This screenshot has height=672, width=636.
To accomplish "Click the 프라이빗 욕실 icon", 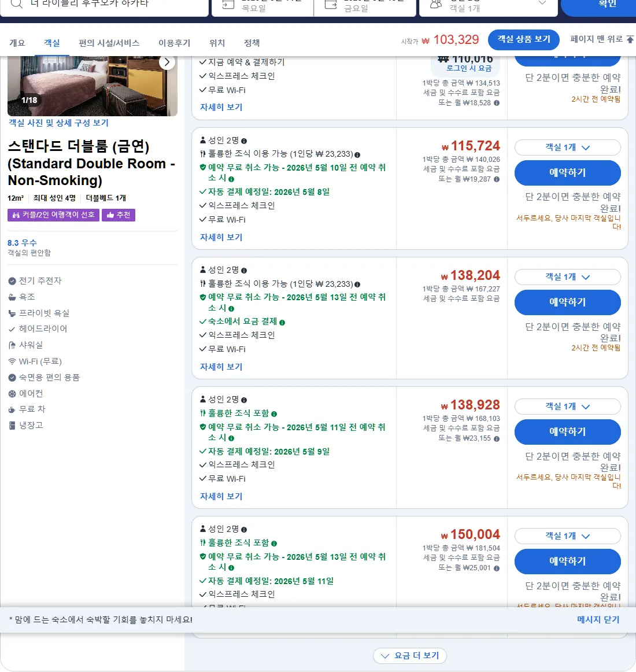I will point(12,313).
